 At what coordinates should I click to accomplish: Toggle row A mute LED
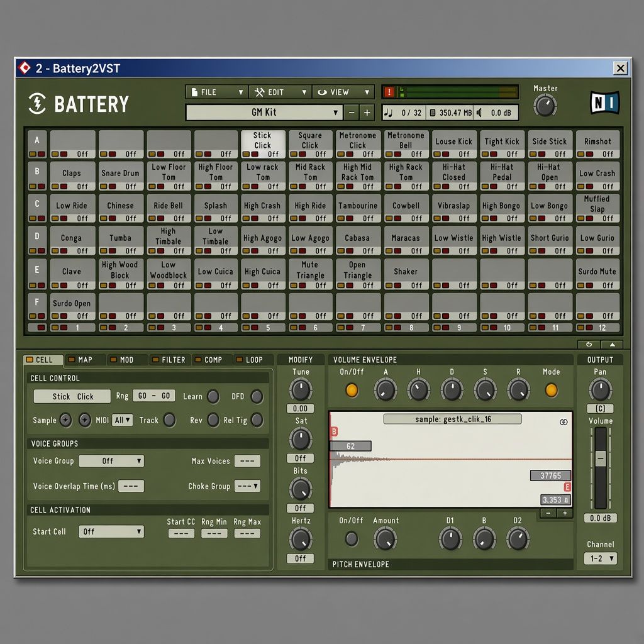coord(41,154)
